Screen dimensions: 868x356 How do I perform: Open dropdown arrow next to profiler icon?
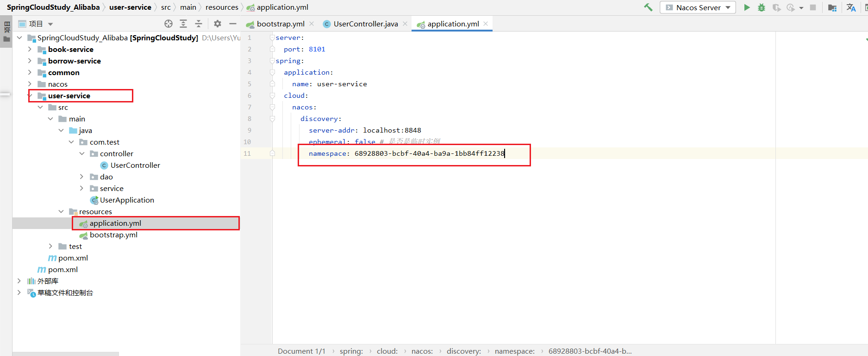[801, 8]
